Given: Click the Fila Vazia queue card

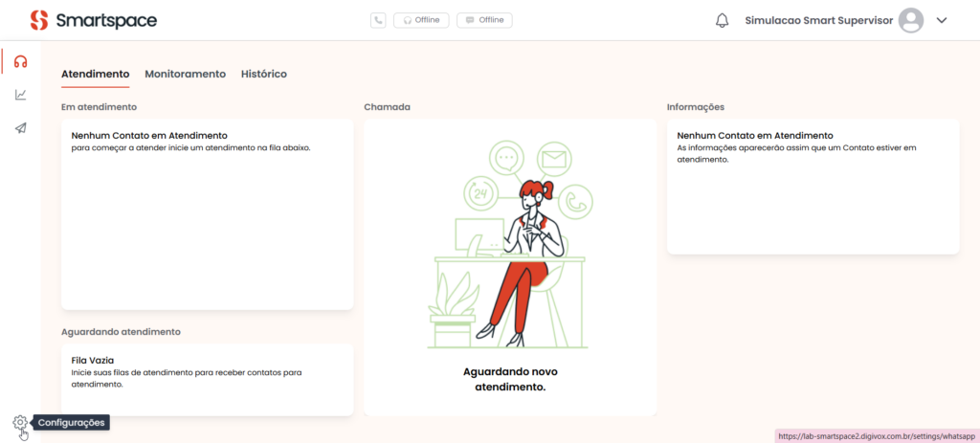Looking at the screenshot, I should (x=207, y=379).
